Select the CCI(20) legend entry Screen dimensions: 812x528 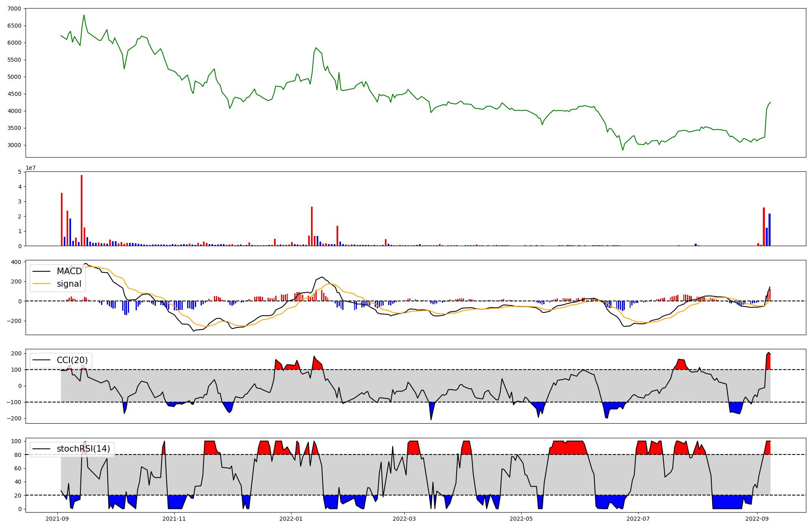(72, 360)
